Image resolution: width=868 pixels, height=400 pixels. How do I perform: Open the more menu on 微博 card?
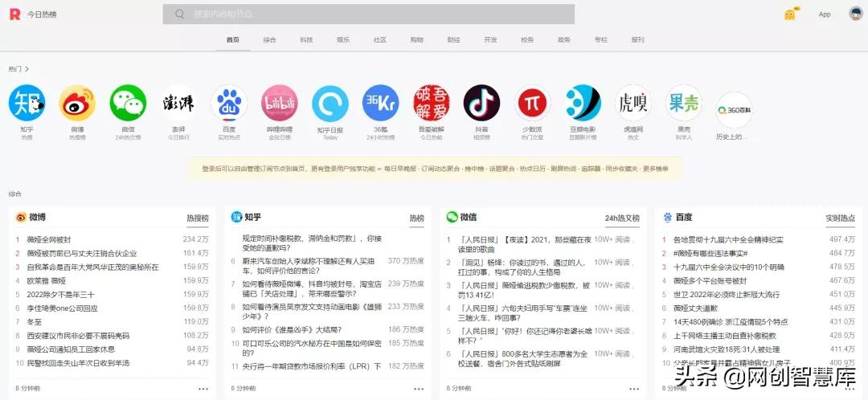pyautogui.click(x=203, y=389)
